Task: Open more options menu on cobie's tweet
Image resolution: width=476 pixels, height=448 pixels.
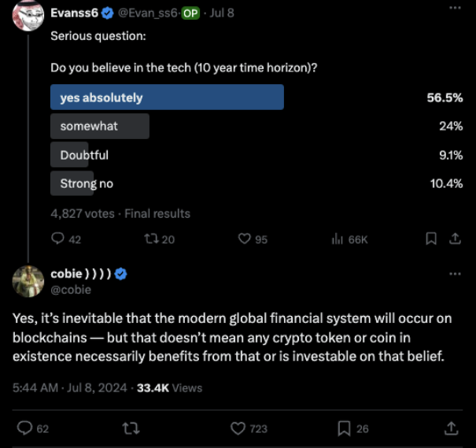Action: (455, 274)
